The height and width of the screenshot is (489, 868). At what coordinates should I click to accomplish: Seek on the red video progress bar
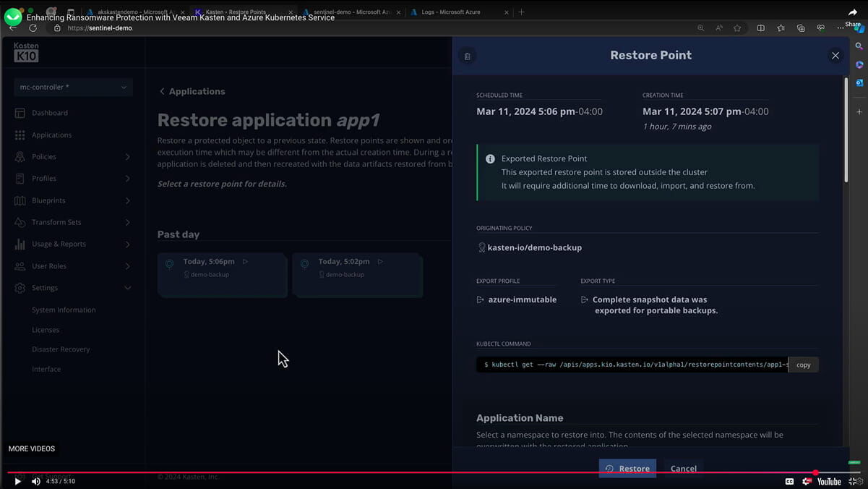click(x=434, y=472)
